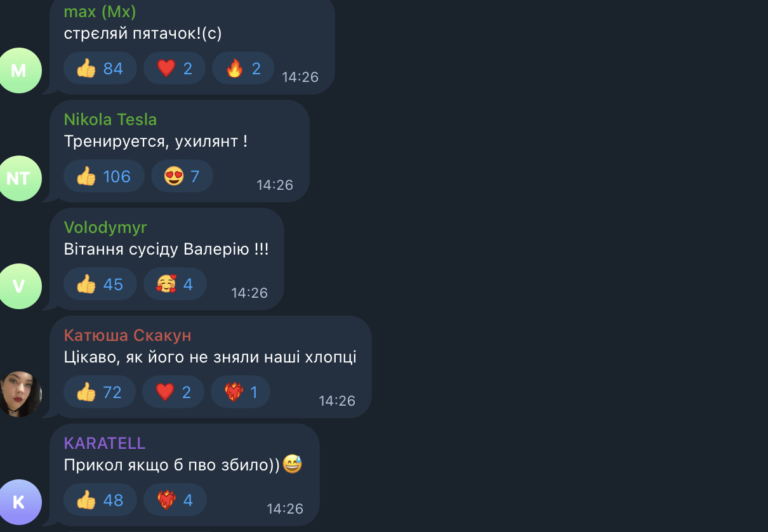Open Катюша Скакун's profile name link

pyautogui.click(x=128, y=335)
